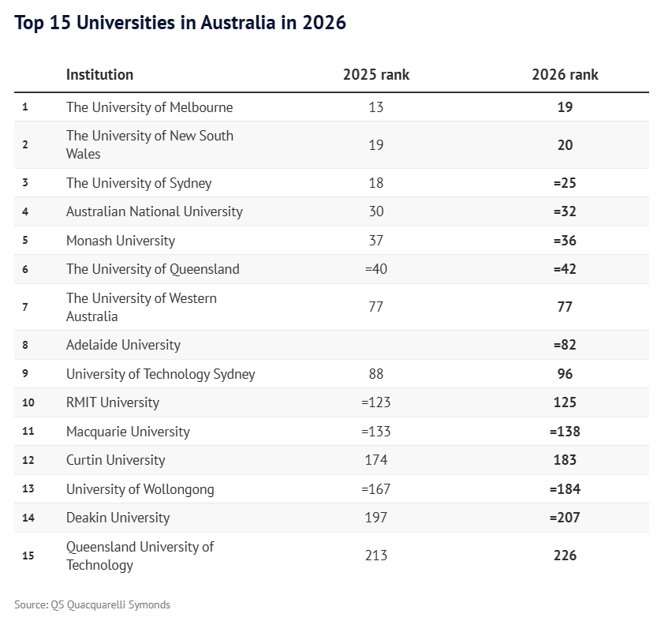Click University of Wollongong name
Image resolution: width=672 pixels, height=621 pixels.
click(x=140, y=489)
